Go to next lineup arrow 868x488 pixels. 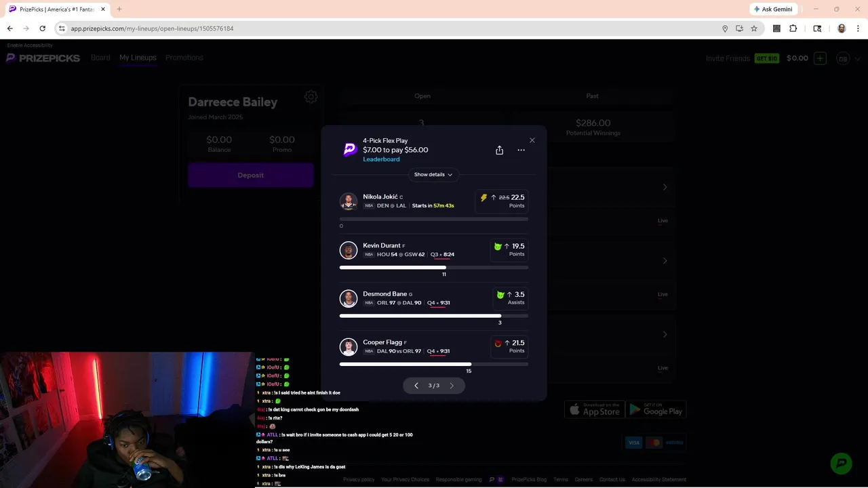452,386
